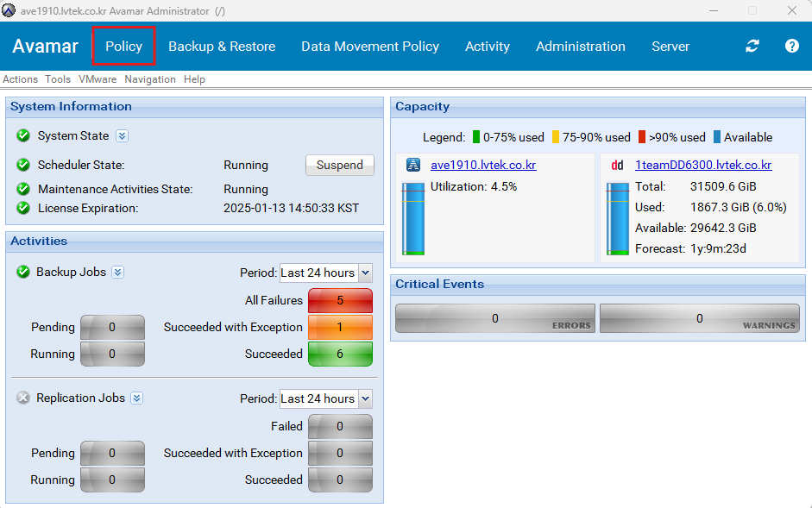Click the Replication Succeeded count
This screenshot has width=812, height=508.
340,480
